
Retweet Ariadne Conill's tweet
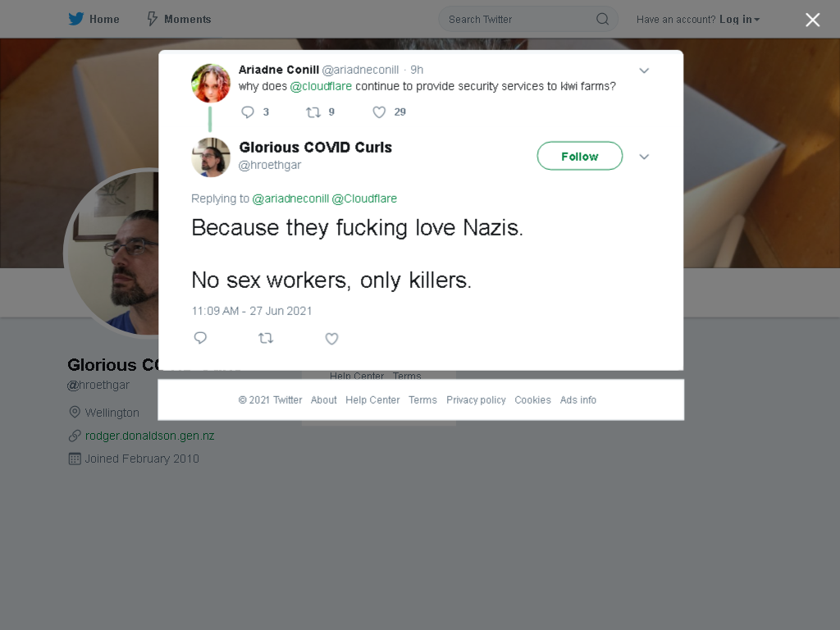pyautogui.click(x=313, y=112)
